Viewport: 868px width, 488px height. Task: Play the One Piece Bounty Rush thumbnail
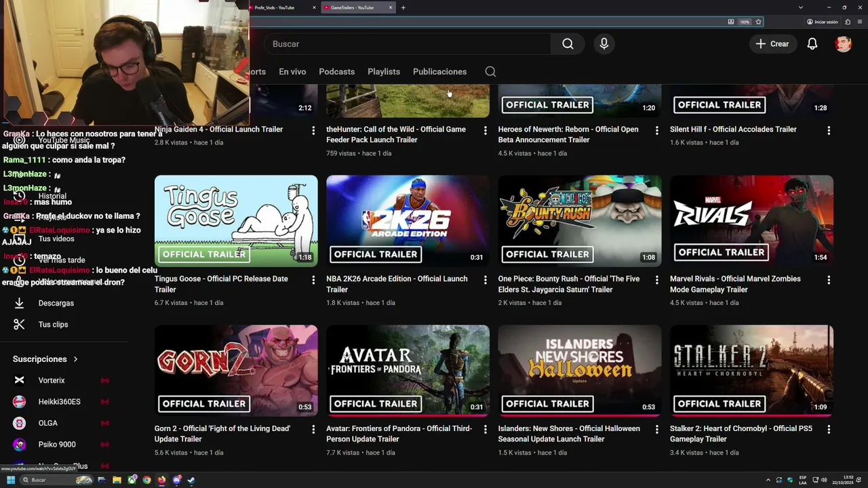[580, 221]
